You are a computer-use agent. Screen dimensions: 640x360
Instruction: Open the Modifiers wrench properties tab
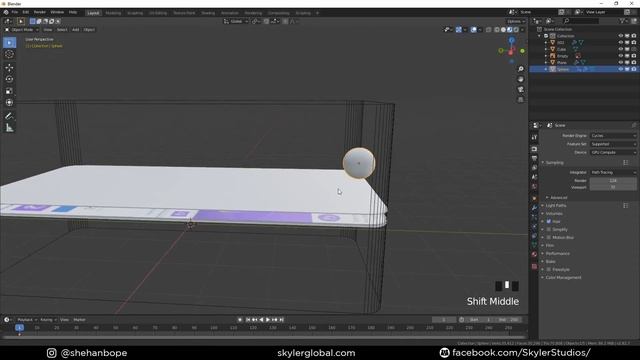tap(534, 208)
